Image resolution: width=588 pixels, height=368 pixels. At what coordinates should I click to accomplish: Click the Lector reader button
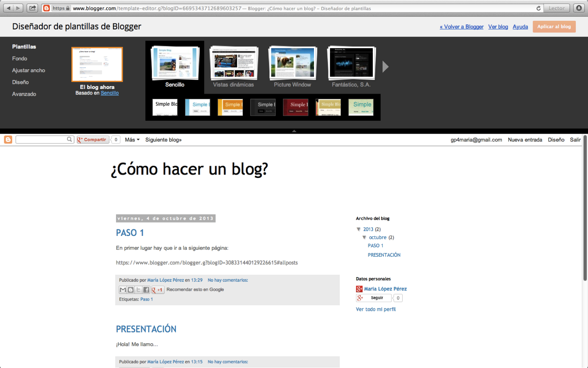click(x=557, y=8)
